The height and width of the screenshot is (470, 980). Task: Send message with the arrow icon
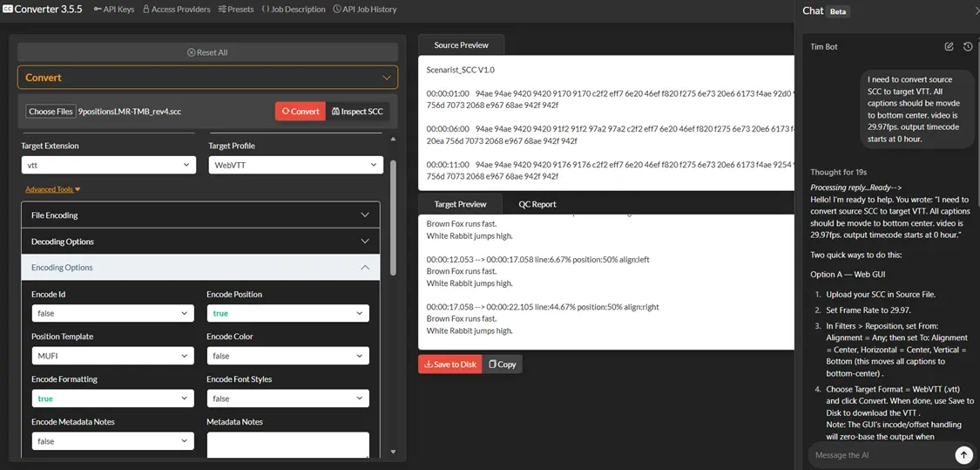963,454
